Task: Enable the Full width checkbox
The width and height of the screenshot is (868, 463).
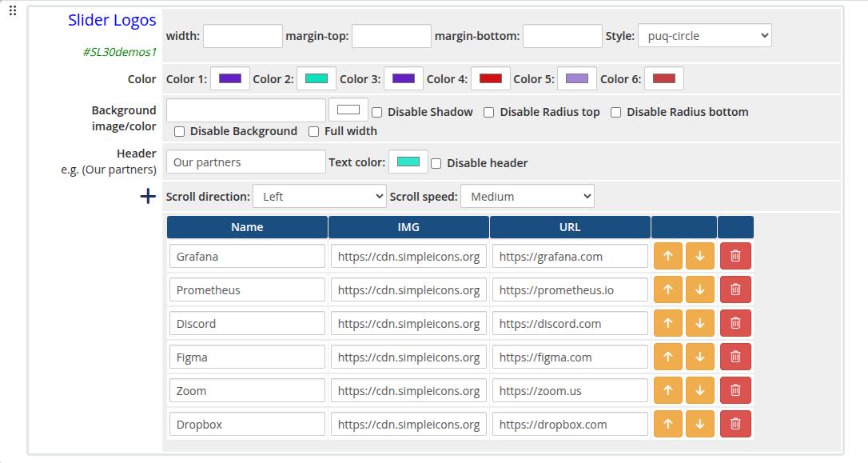Action: click(313, 131)
